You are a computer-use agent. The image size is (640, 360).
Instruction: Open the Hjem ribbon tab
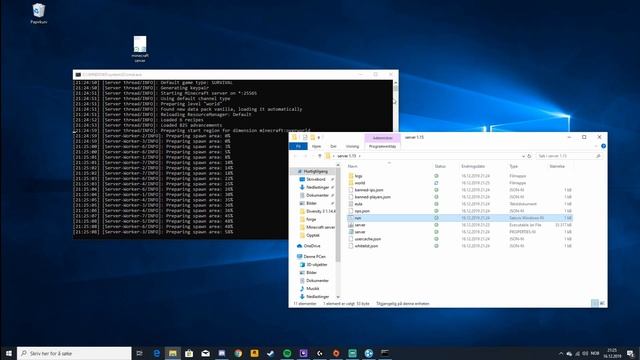pyautogui.click(x=316, y=146)
